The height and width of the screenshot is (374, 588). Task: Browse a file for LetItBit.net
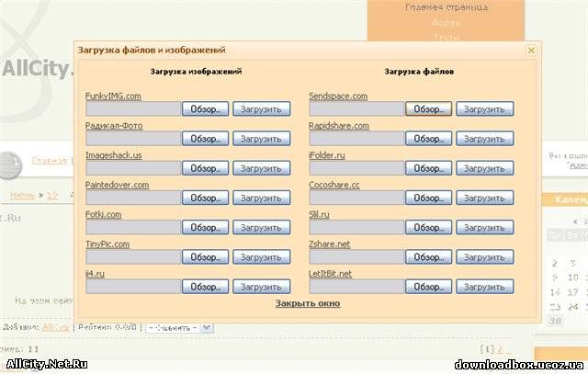[429, 287]
